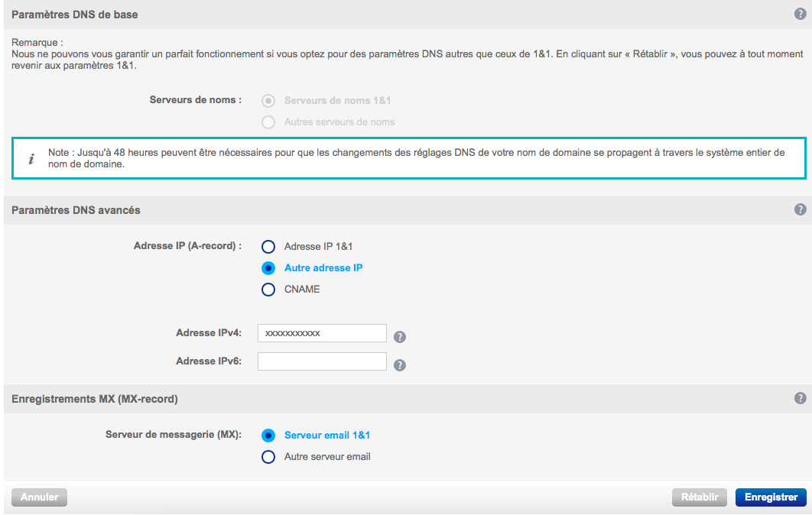812x515 pixels.
Task: Open help for Paramètres DNS avancés
Action: click(800, 209)
